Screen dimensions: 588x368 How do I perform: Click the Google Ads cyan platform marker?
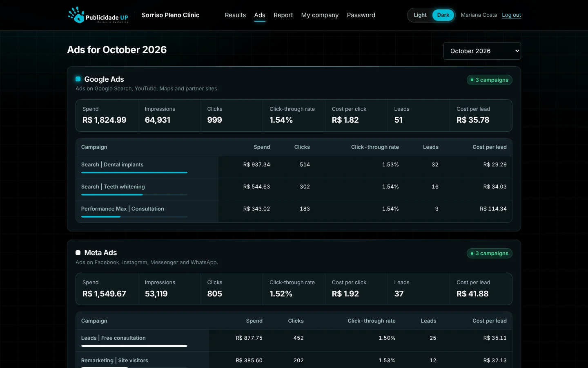tap(78, 79)
